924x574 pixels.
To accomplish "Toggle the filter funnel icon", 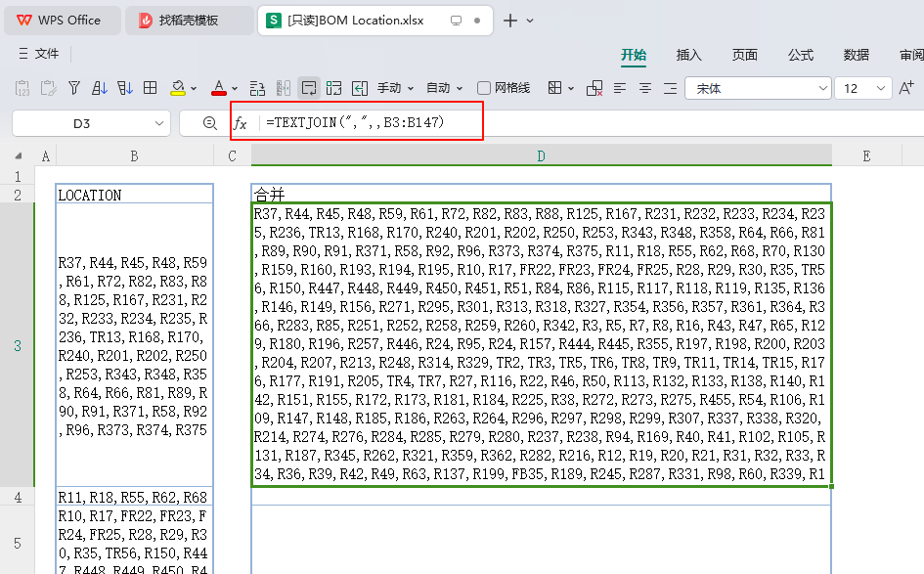I will (73, 88).
